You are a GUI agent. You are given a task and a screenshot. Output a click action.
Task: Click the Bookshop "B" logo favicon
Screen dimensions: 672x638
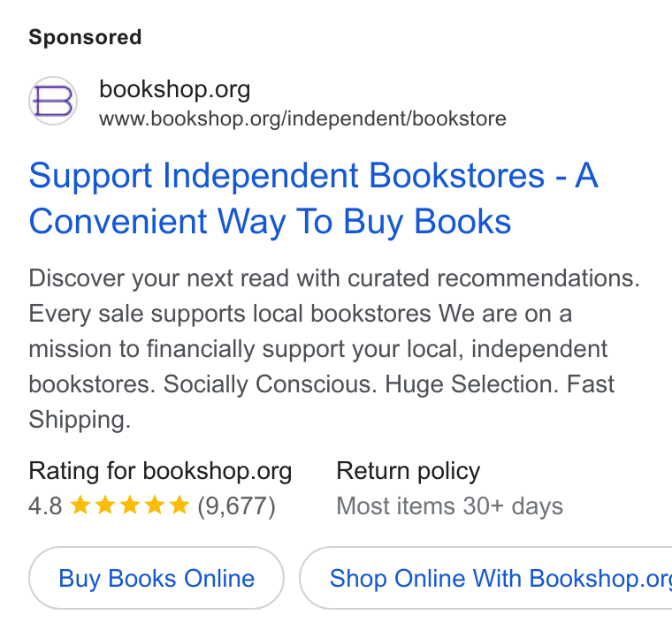click(x=53, y=101)
